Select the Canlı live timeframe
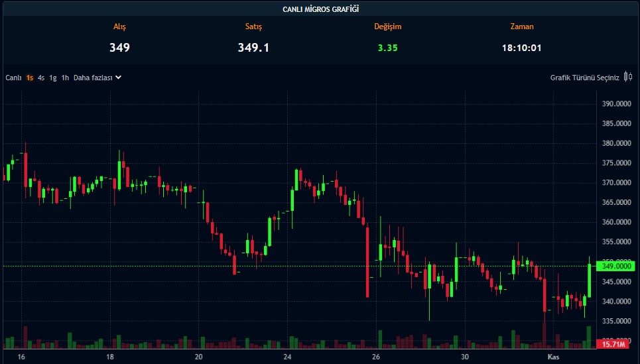 pyautogui.click(x=14, y=78)
